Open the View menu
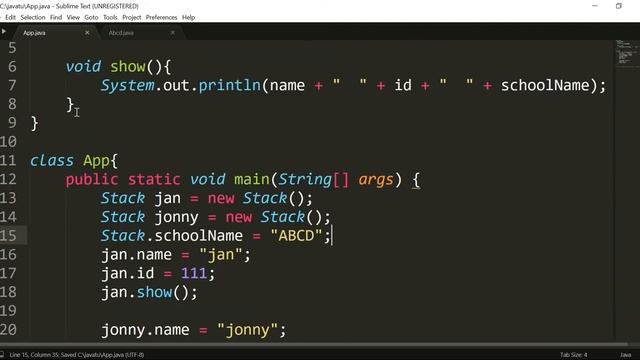Screen dimensions: 640x360 coord(73,17)
